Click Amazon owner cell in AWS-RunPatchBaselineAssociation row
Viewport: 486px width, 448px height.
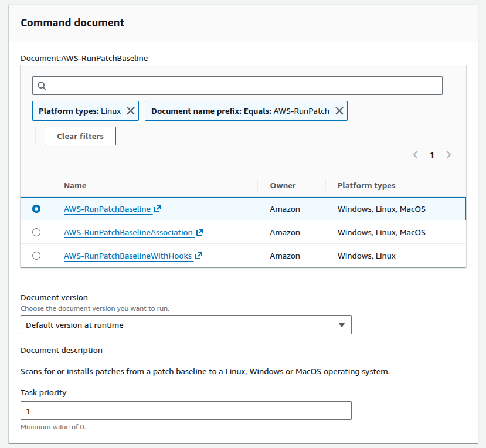285,233
